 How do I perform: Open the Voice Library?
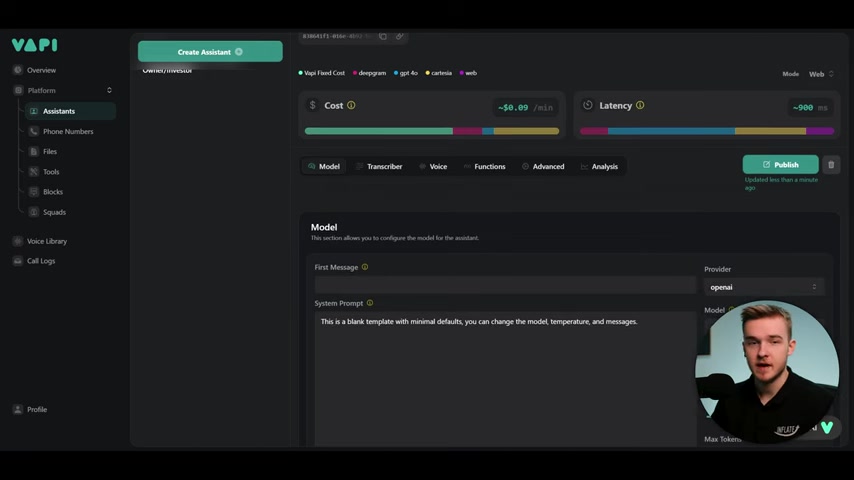click(47, 241)
